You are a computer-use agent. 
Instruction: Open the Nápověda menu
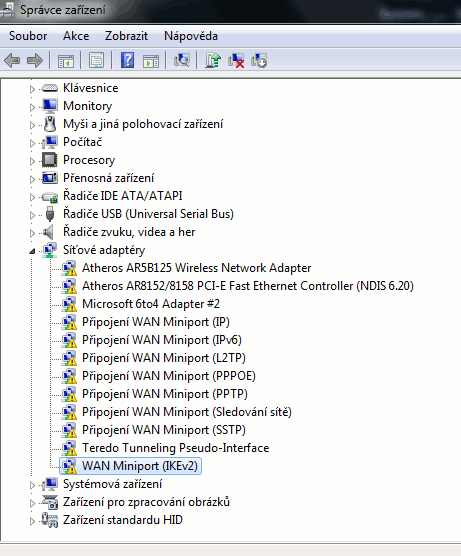tap(191, 36)
